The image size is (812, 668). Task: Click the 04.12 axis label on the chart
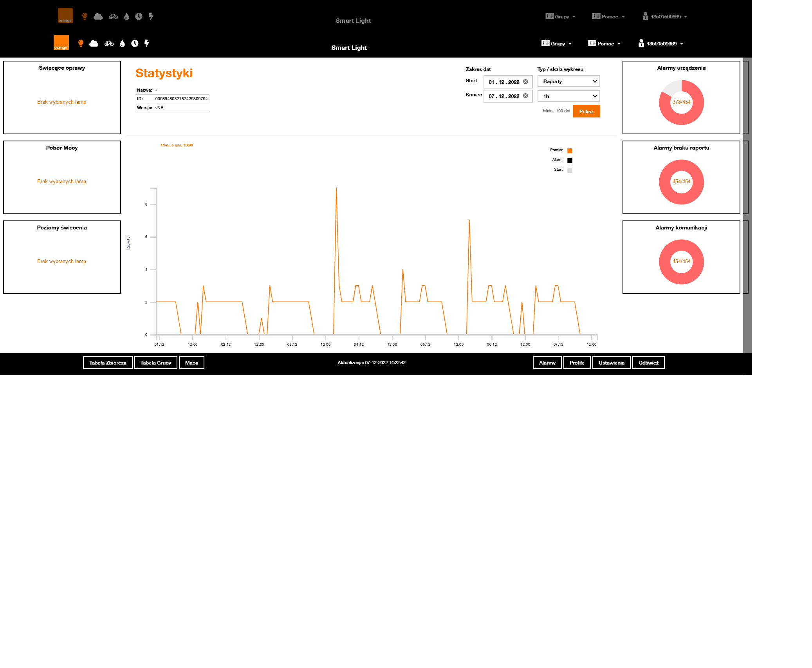click(359, 345)
